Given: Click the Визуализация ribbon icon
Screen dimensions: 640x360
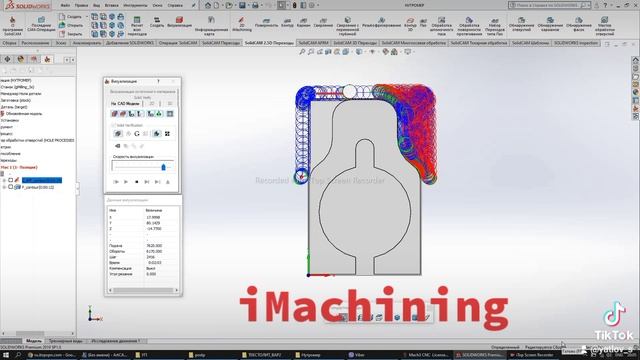Looking at the screenshot, I should (179, 22).
